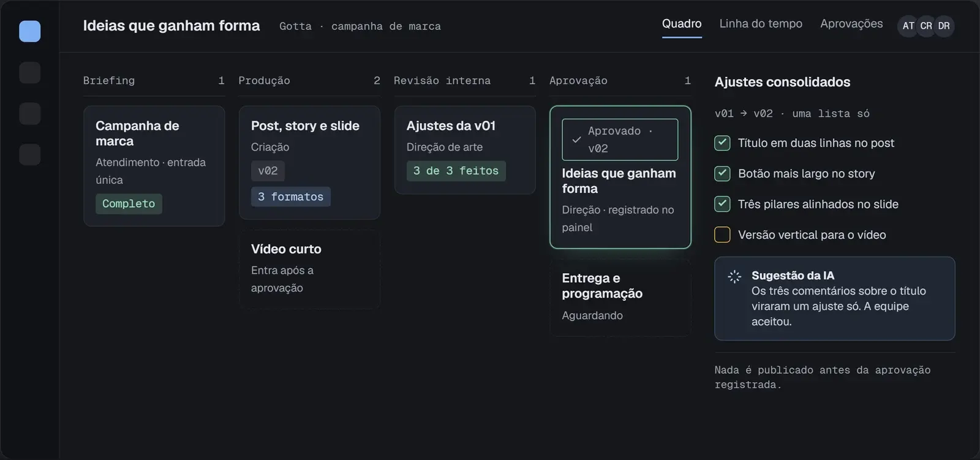This screenshot has width=980, height=460.
Task: Click the "Gotta · campanha de marca" breadcrumb
Action: tap(360, 26)
